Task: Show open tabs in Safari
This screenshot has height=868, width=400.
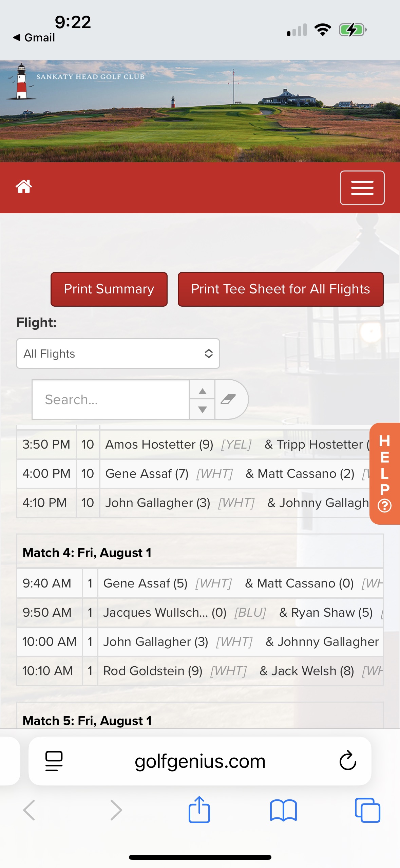Action: pyautogui.click(x=367, y=810)
